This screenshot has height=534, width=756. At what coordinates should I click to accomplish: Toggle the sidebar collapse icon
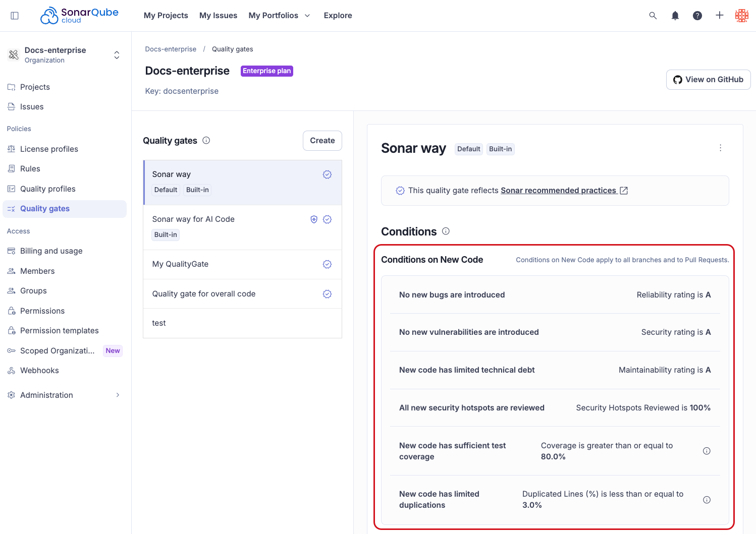[x=15, y=16]
